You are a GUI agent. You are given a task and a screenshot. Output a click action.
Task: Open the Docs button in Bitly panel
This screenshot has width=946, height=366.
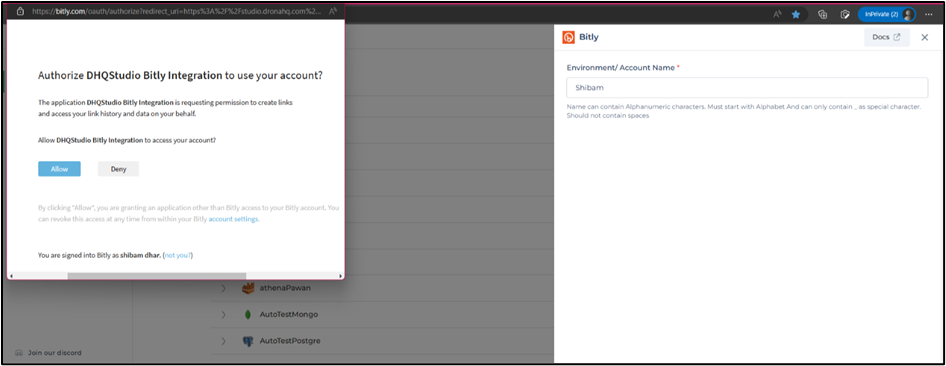pyautogui.click(x=886, y=37)
